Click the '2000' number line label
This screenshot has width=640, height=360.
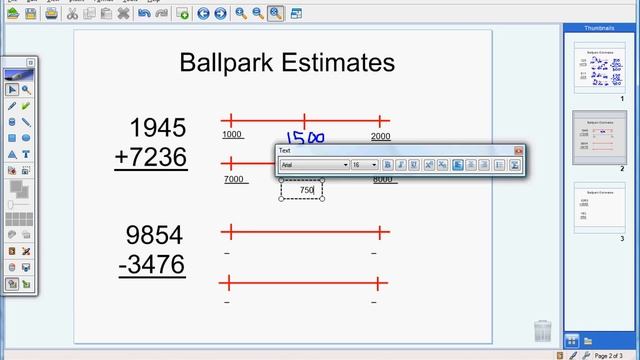click(380, 136)
